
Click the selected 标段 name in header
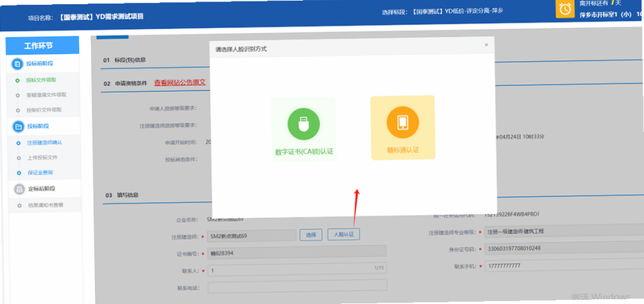[457, 11]
